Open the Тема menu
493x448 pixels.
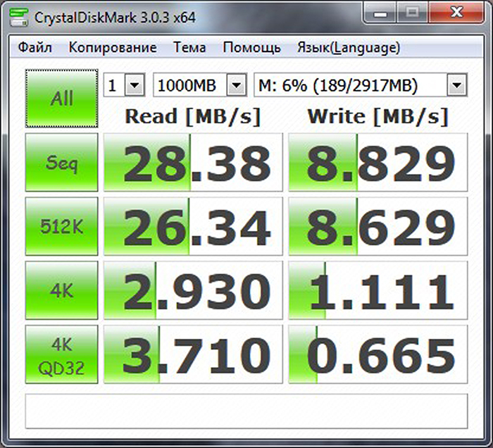(189, 48)
